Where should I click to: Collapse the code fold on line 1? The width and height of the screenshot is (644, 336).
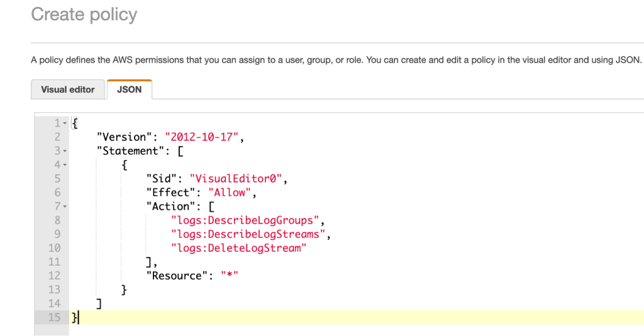point(65,123)
